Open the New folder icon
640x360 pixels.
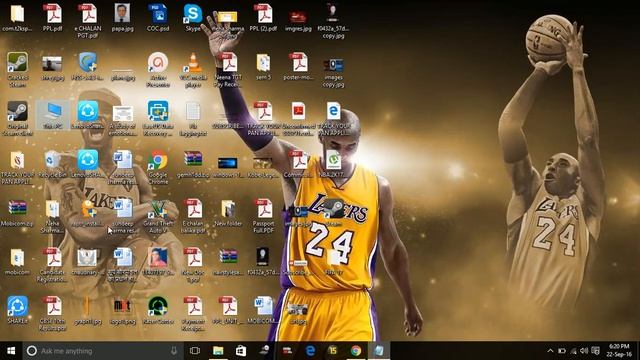point(228,213)
